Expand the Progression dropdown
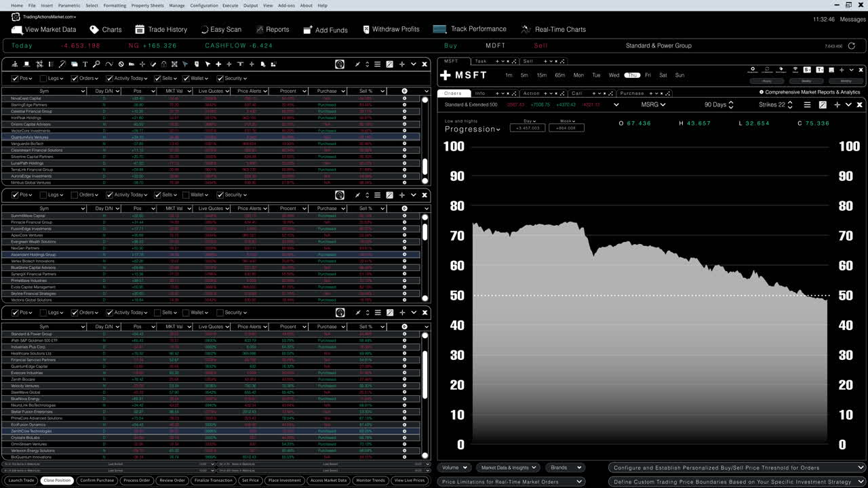This screenshot has height=488, width=868. click(x=473, y=129)
